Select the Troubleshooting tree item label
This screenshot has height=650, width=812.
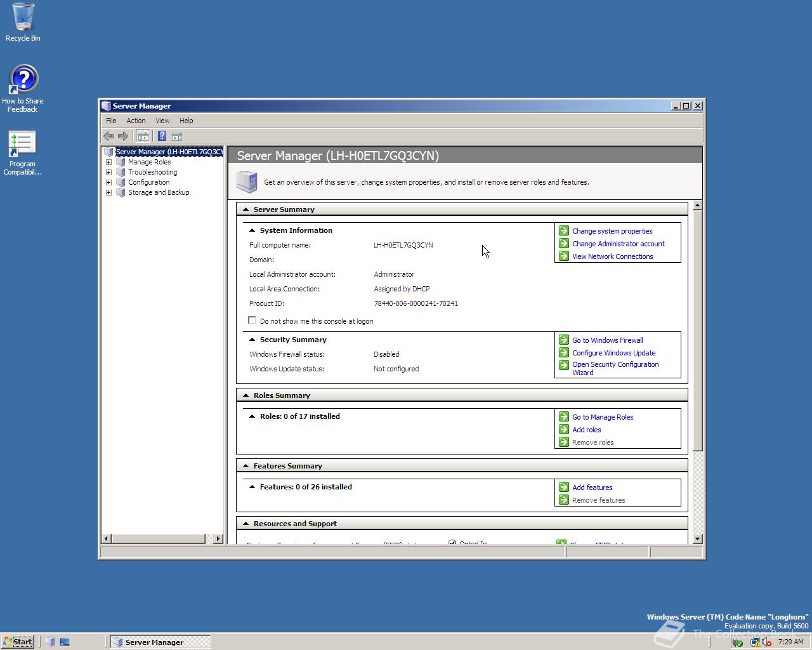click(152, 172)
